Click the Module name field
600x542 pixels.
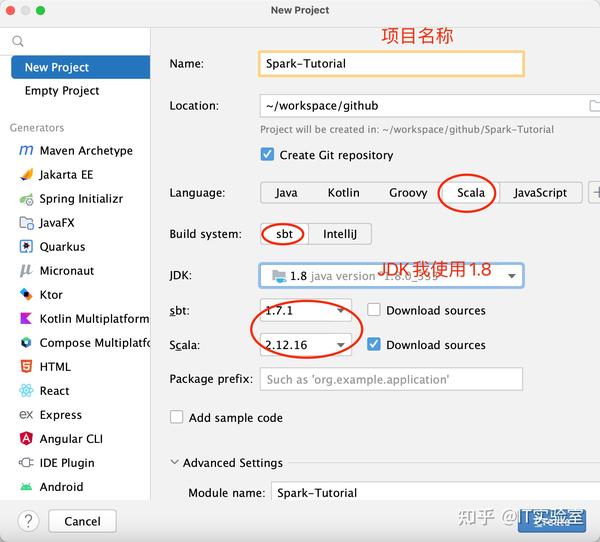[435, 492]
